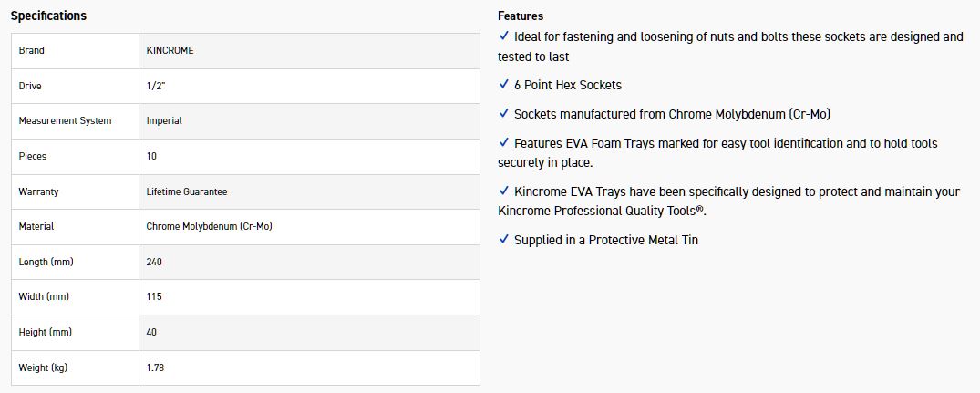Click the Imperial measurement system value
980x393 pixels.
(164, 120)
